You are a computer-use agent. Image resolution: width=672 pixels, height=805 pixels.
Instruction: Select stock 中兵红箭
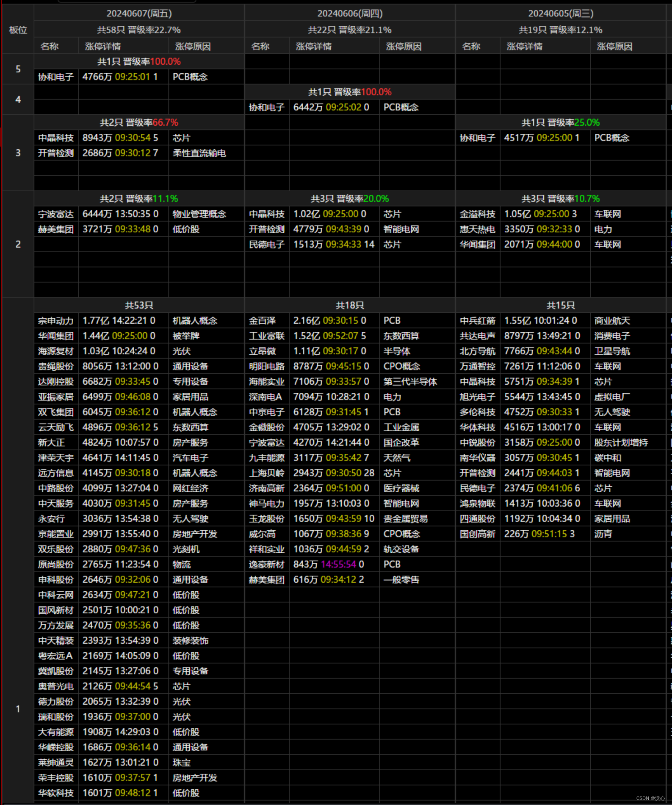478,321
